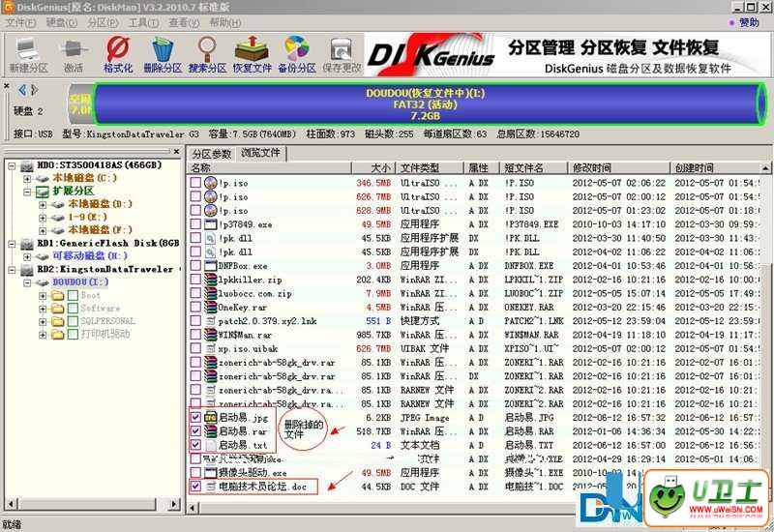Go to previous disk arrow
The width and height of the screenshot is (774, 532).
[21, 90]
